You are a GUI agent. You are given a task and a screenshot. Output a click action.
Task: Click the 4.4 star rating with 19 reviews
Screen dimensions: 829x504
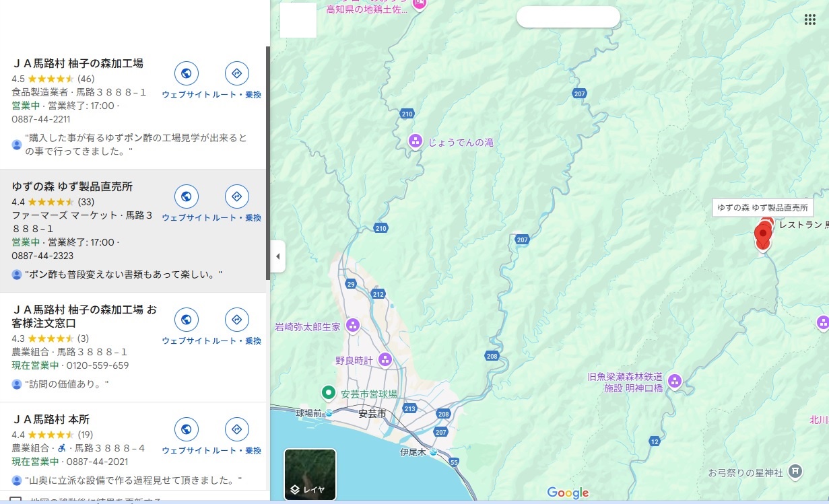[x=53, y=435]
